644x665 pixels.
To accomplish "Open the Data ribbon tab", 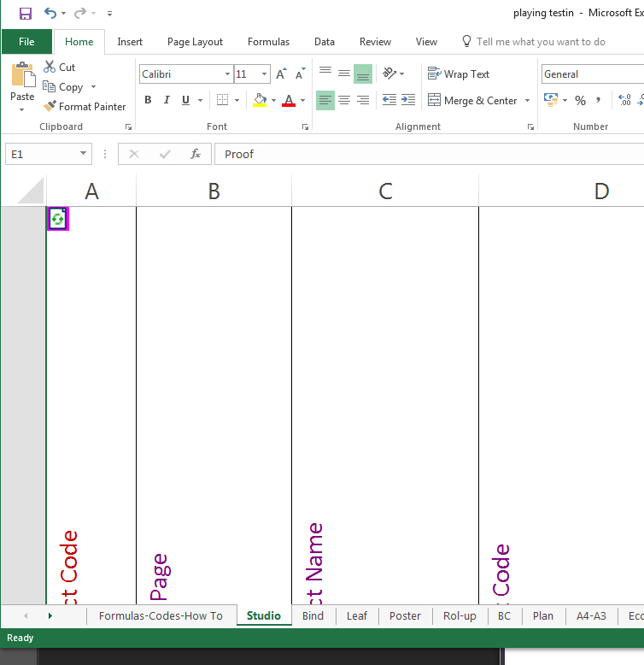I will [324, 42].
